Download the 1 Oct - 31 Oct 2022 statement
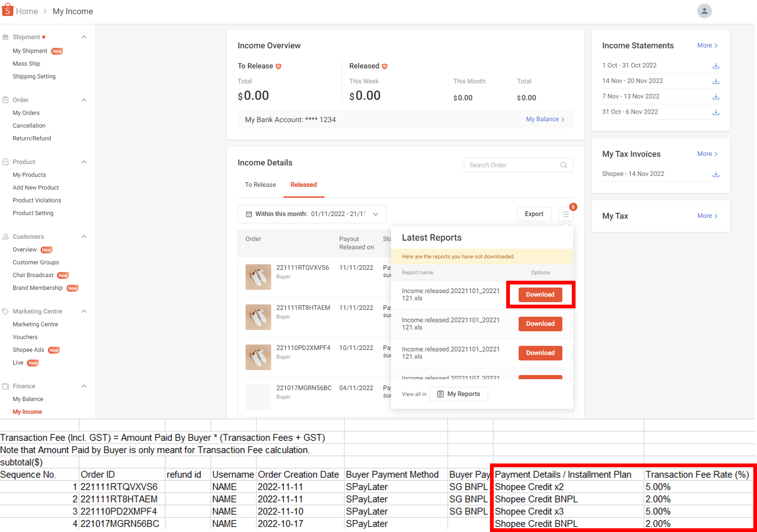Image resolution: width=757 pixels, height=532 pixels. click(x=716, y=65)
